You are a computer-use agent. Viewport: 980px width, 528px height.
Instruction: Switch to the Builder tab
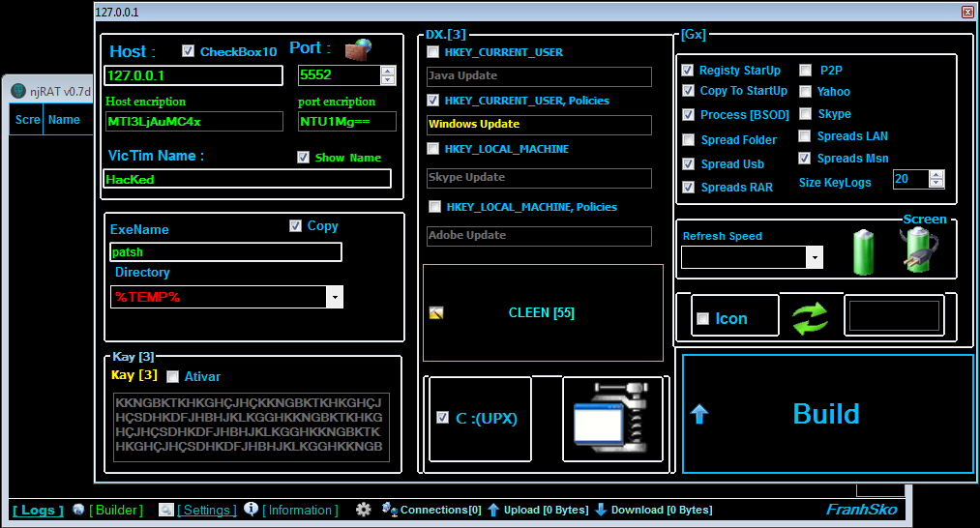pos(116,511)
